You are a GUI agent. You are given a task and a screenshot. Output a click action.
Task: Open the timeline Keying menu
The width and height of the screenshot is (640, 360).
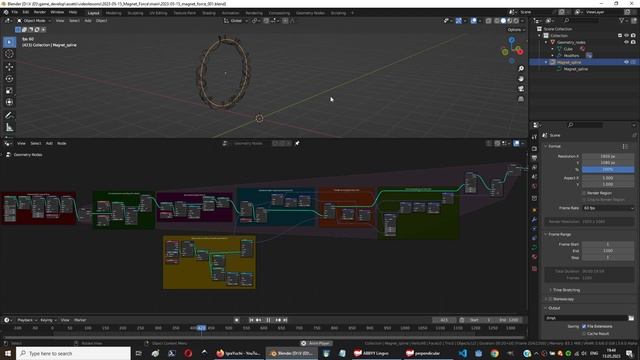(48, 320)
